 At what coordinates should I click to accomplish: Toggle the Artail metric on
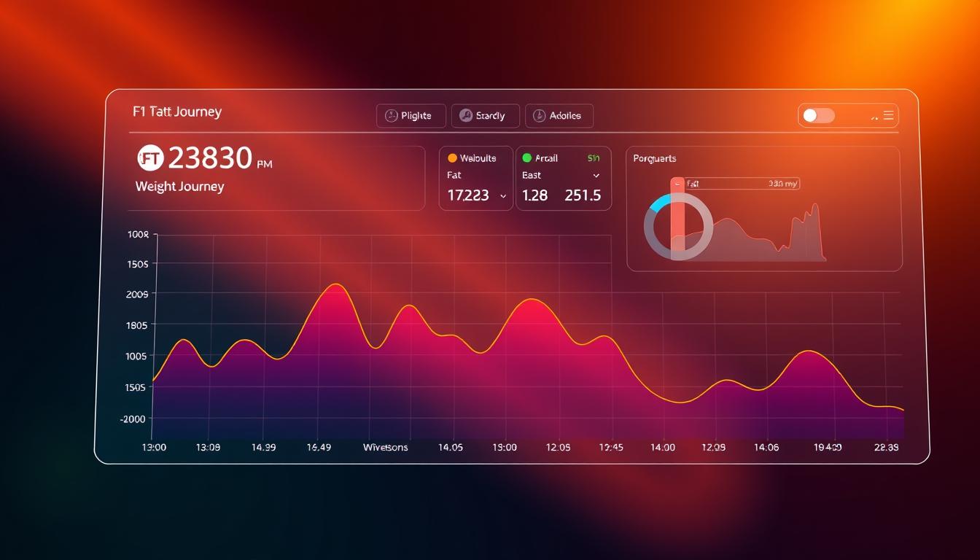tap(563, 177)
